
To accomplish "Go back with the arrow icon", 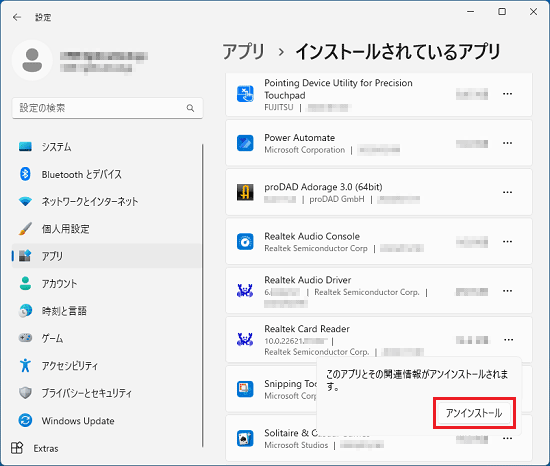I will (x=16, y=17).
